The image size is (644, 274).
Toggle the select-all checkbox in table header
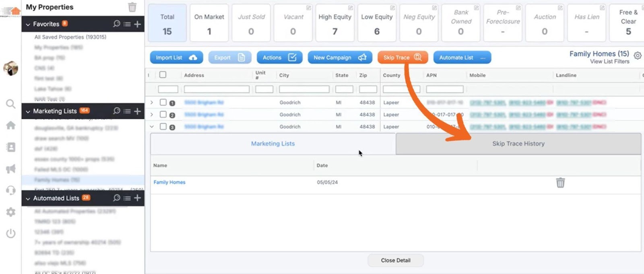click(x=163, y=75)
